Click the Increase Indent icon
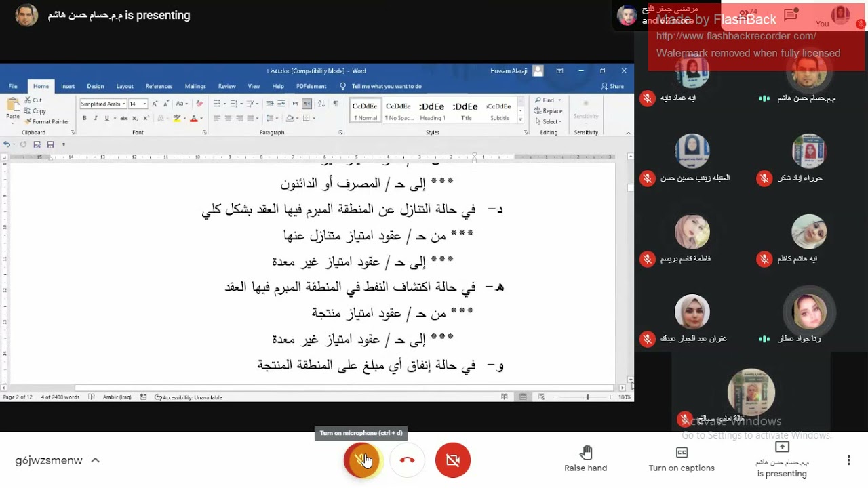The width and height of the screenshot is (868, 488). [x=281, y=104]
